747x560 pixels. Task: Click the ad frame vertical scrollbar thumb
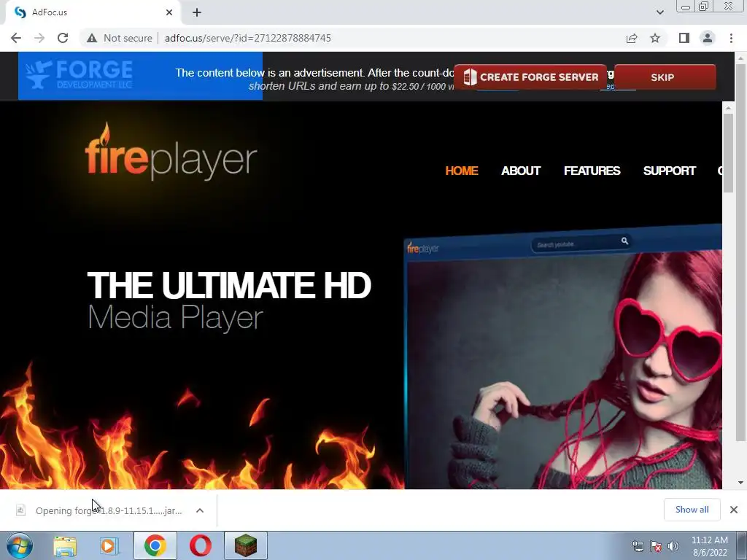click(x=728, y=153)
